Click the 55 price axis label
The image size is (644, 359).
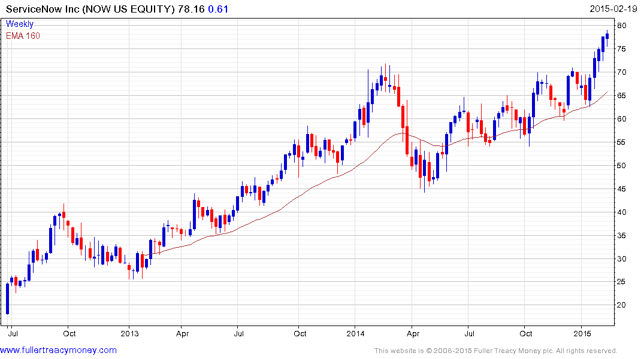click(x=622, y=142)
